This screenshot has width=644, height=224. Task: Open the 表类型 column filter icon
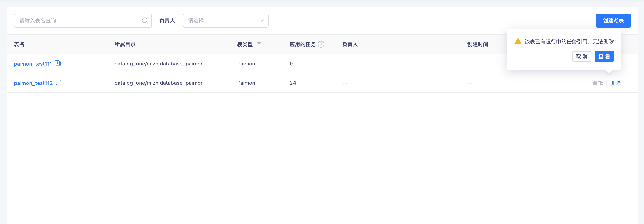coord(259,44)
